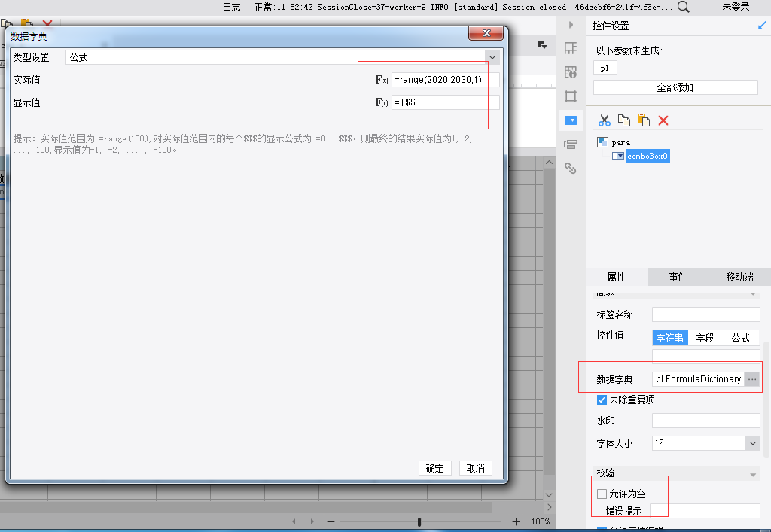Click the 实际值 formula input field
Screen dimensions: 771x532
click(445, 80)
